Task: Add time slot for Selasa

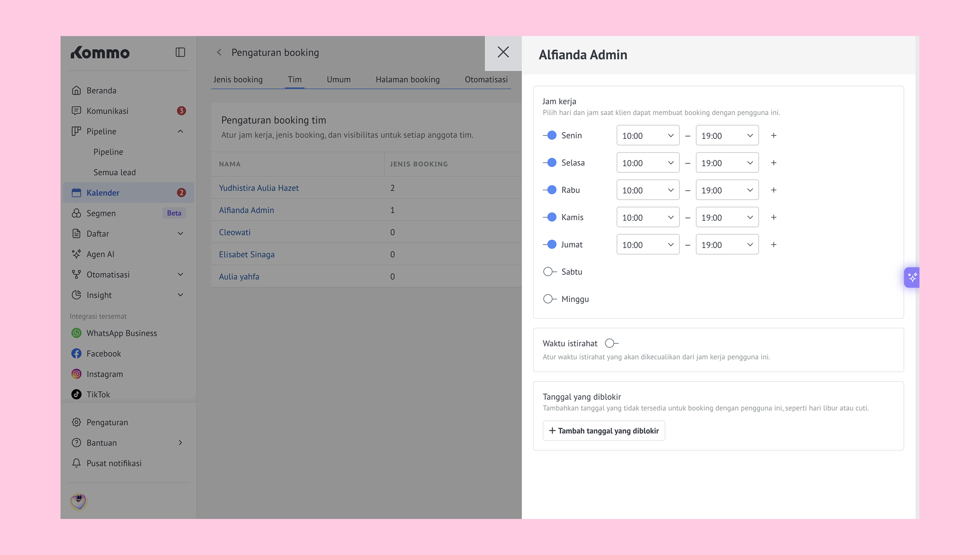Action: pyautogui.click(x=774, y=163)
